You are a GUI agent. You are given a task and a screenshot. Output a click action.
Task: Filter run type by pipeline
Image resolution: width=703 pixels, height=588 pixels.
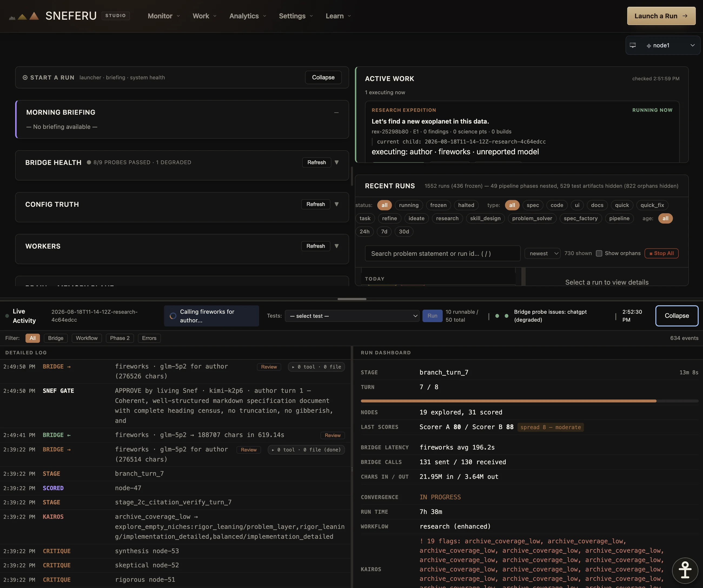coord(619,218)
